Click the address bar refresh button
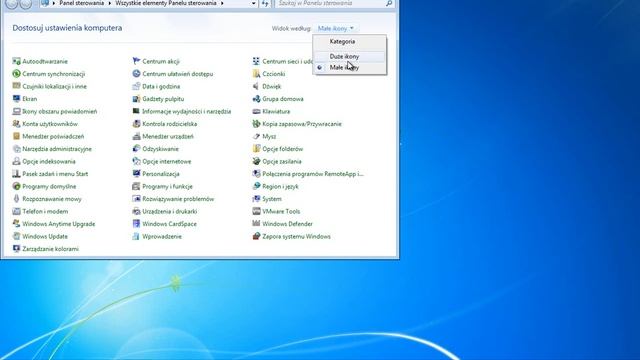Screen dimensions: 640x360 (265, 3)
